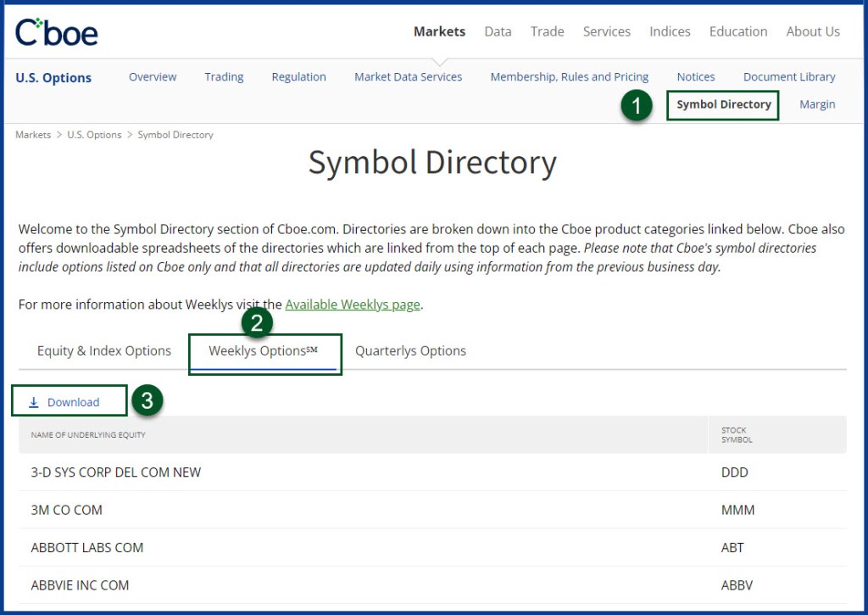Open Market Data Services section

pyautogui.click(x=408, y=76)
